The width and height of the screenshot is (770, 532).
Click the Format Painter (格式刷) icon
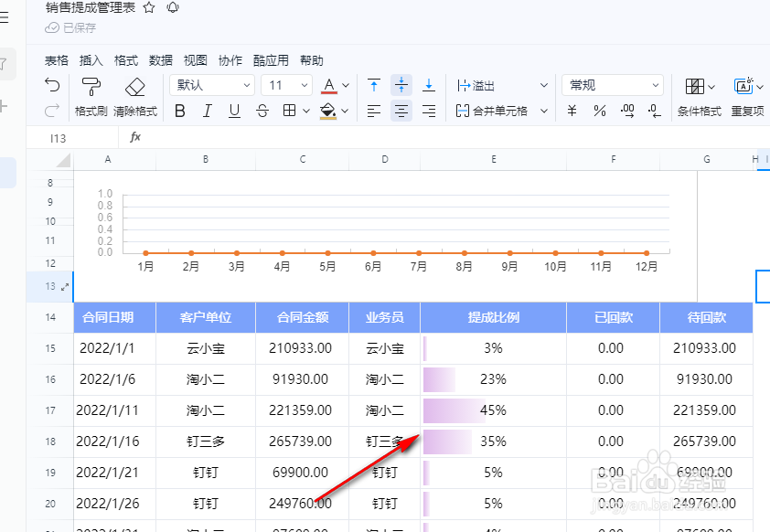tap(91, 86)
